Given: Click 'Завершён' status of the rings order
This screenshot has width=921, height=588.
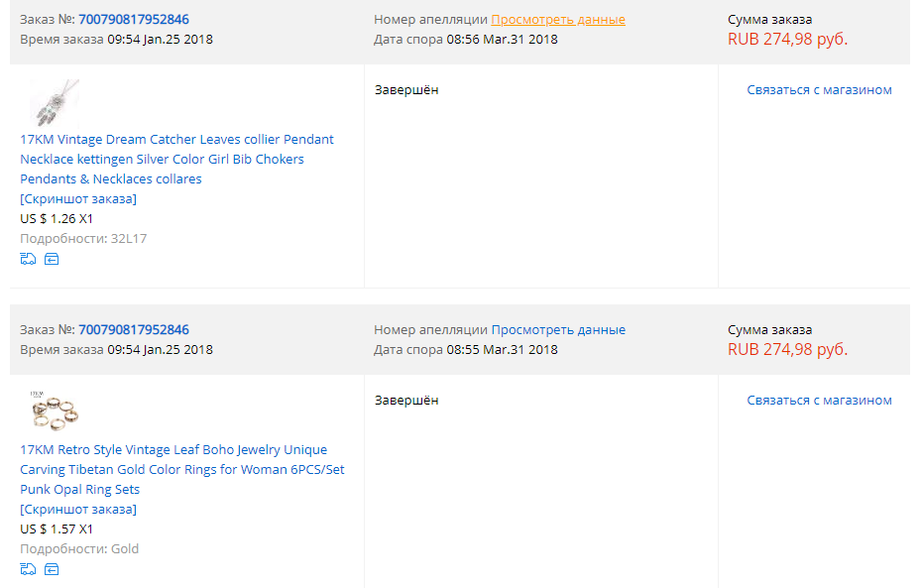Looking at the screenshot, I should pyautogui.click(x=406, y=400).
